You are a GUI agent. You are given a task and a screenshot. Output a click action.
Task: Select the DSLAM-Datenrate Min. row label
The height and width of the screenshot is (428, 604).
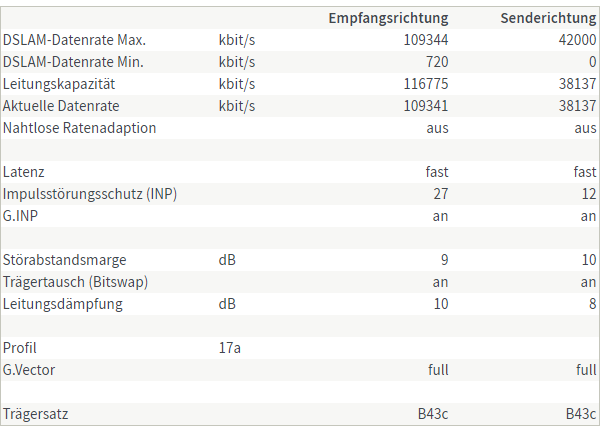(x=73, y=62)
